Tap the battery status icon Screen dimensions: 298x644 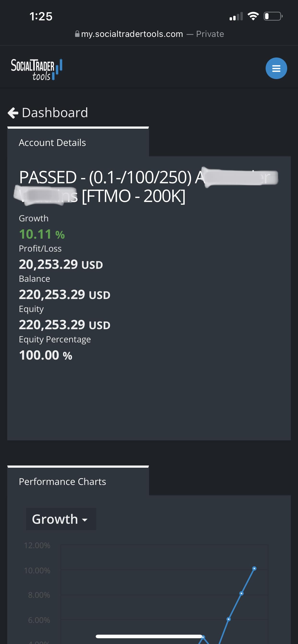(x=273, y=16)
